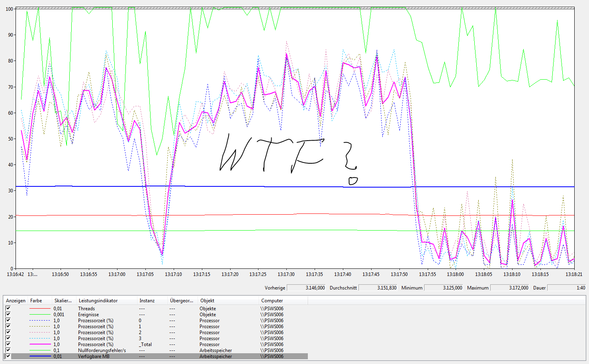Click the red color line of Threads row

coord(40,309)
